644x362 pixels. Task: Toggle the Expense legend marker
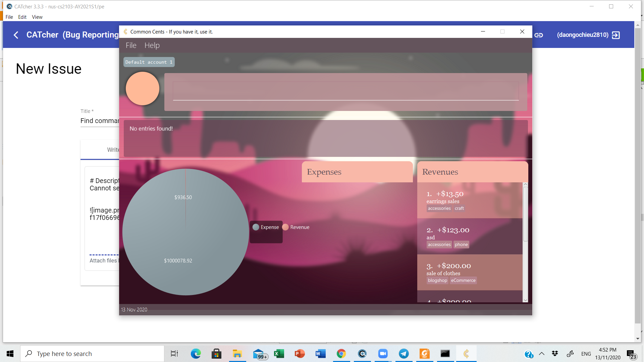[256, 227]
